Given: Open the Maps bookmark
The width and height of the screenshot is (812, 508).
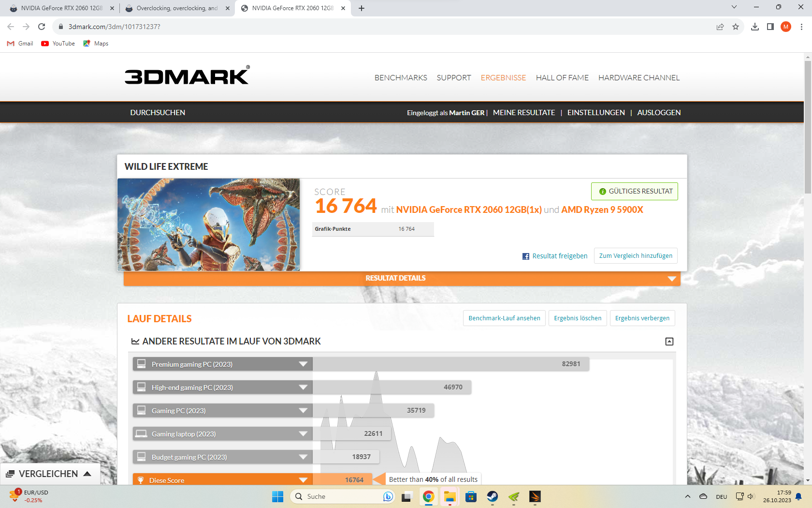Looking at the screenshot, I should coord(96,44).
